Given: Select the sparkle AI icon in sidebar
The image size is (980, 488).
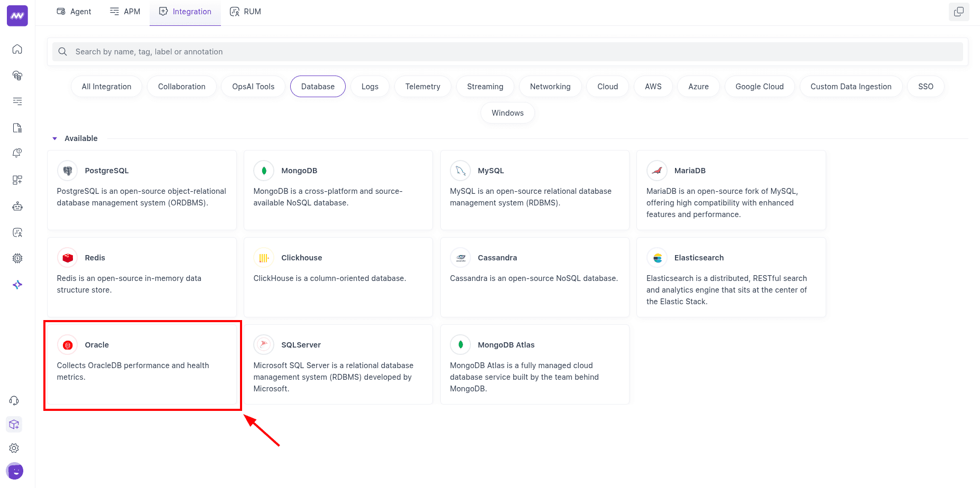Looking at the screenshot, I should [x=17, y=284].
